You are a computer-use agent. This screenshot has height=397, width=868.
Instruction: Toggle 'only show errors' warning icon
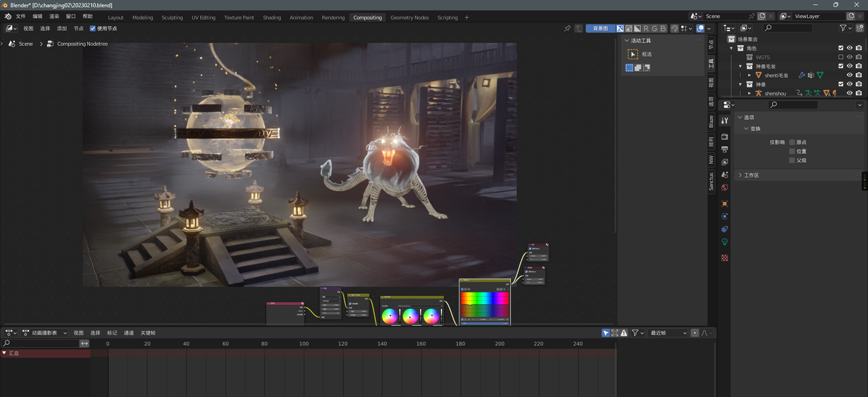pyautogui.click(x=624, y=333)
